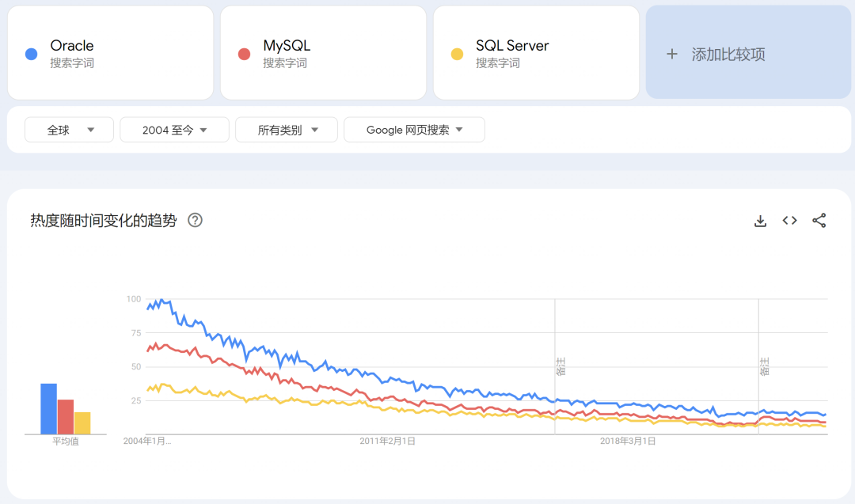Click the red MySQL average bar
Screen dimensions: 855x504
(x=66, y=417)
